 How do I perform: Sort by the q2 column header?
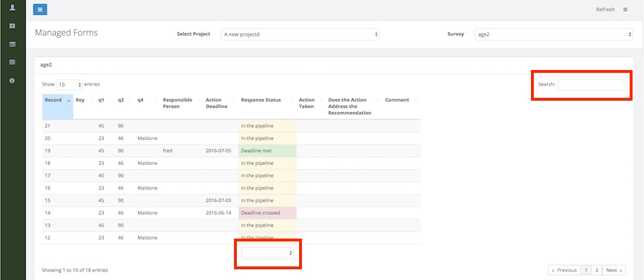(x=125, y=106)
